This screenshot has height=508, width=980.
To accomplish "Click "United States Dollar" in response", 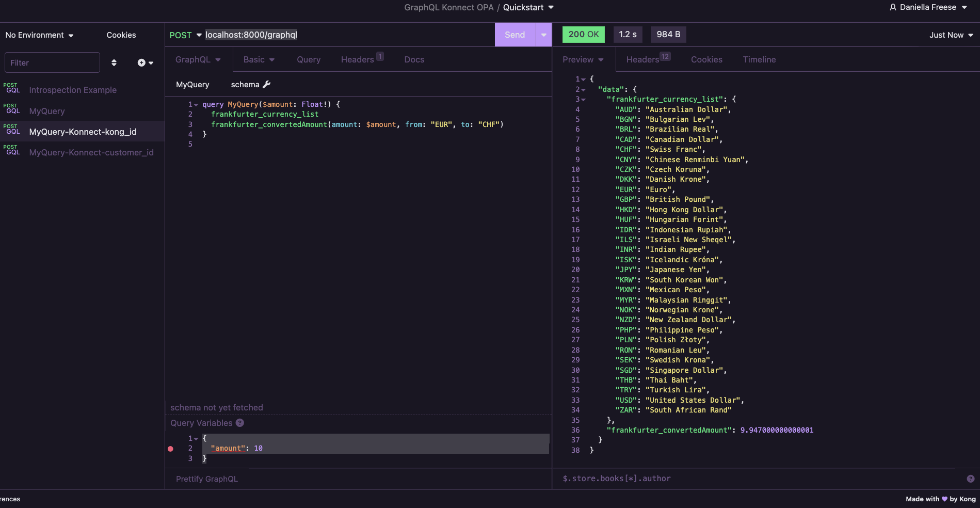I will (693, 400).
